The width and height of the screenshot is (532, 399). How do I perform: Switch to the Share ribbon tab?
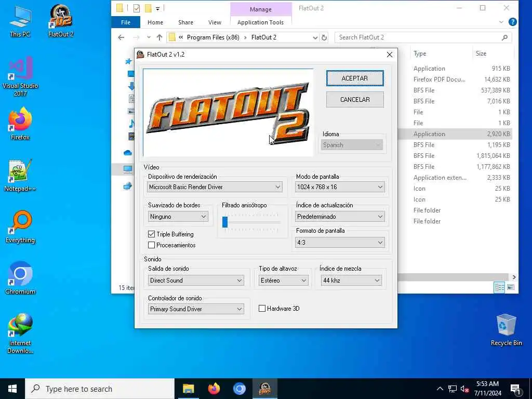pos(185,22)
